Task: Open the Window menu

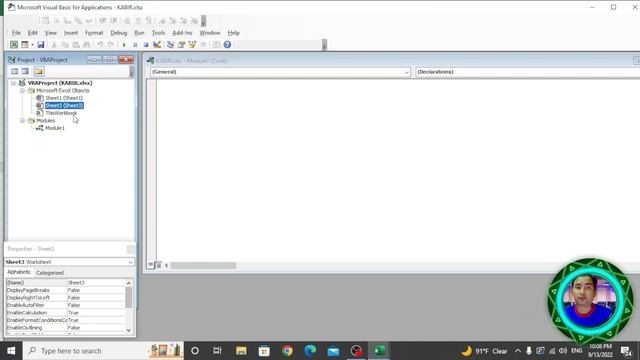Action: (210, 33)
